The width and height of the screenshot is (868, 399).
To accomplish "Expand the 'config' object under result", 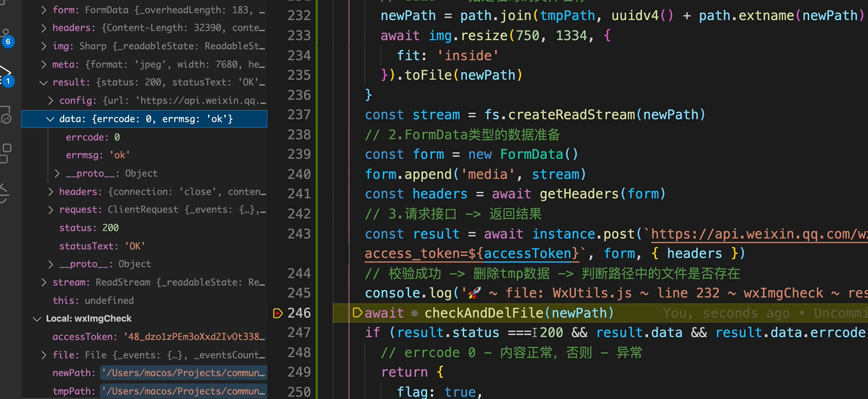I will coord(50,101).
